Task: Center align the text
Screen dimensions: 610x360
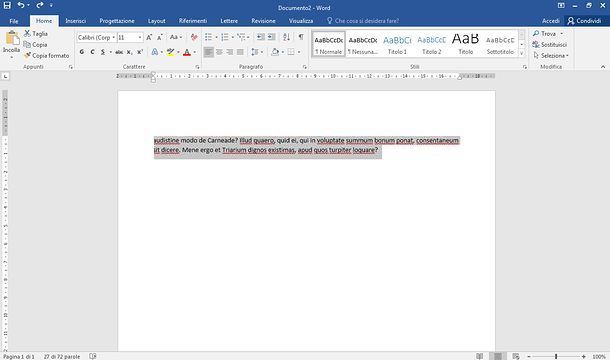Action: point(219,52)
